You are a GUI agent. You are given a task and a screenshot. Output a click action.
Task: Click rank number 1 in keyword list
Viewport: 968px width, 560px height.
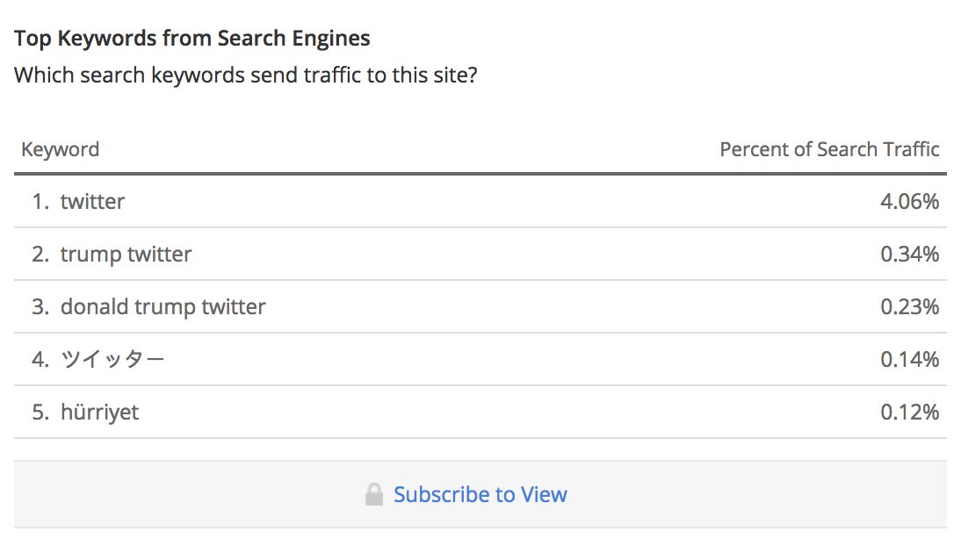coord(40,202)
